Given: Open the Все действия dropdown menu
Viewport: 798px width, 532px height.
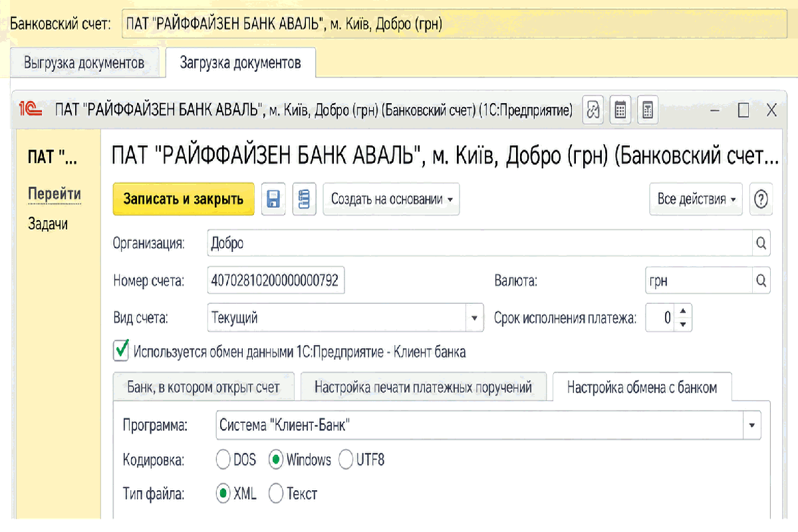Looking at the screenshot, I should 696,199.
